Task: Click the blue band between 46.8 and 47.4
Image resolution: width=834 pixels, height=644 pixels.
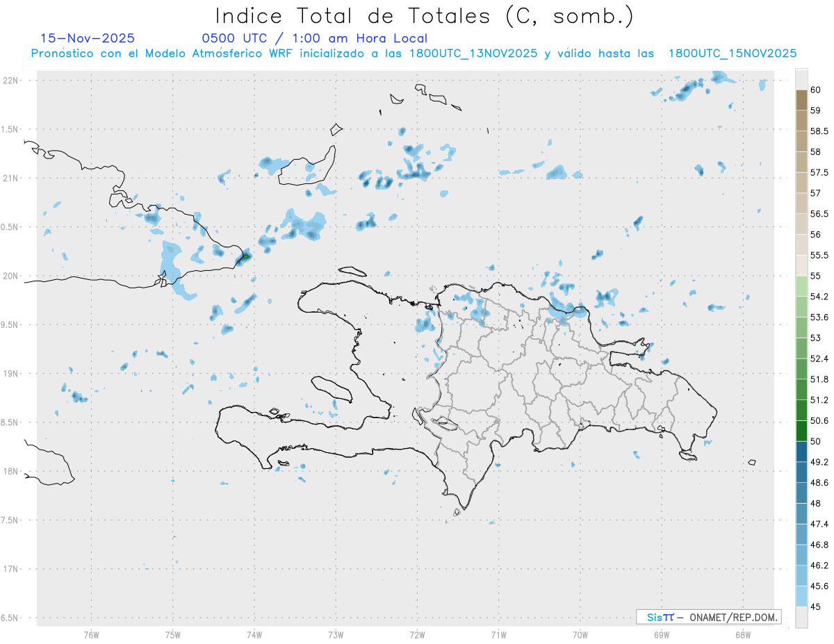Action: (801, 534)
